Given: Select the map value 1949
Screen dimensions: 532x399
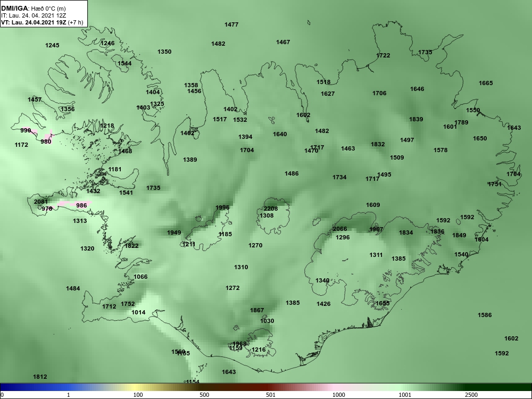Looking at the screenshot, I should [174, 232].
